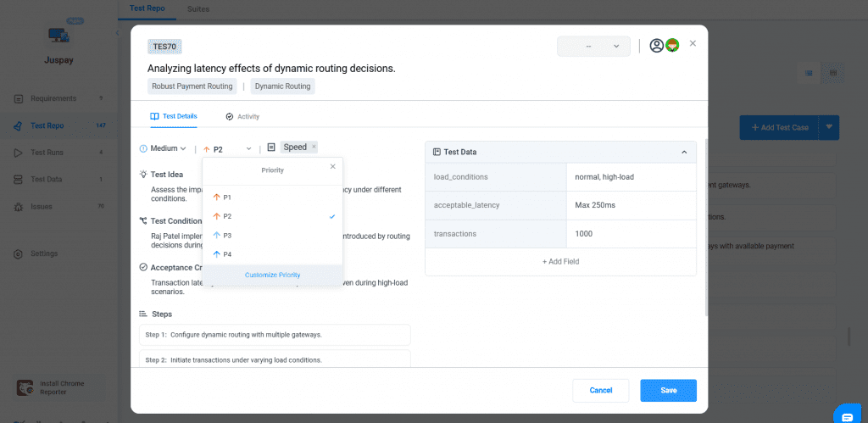Close the Priority popup with its x

(x=332, y=167)
